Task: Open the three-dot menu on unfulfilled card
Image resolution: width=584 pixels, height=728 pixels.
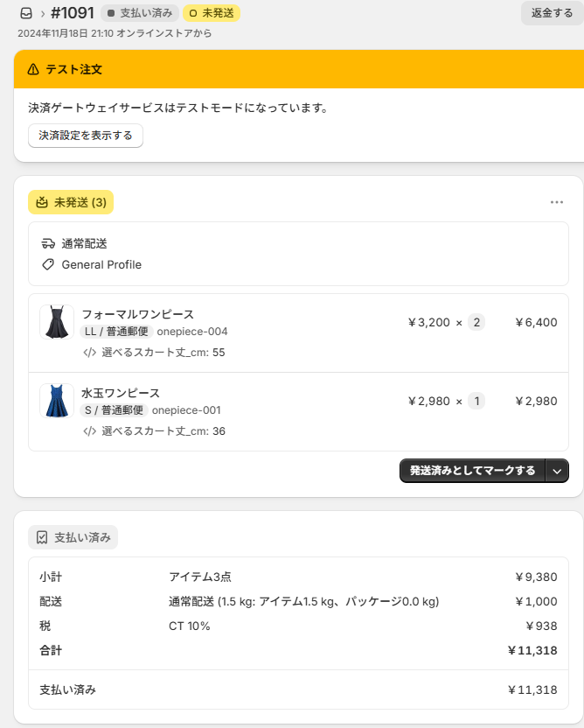Action: tap(557, 202)
